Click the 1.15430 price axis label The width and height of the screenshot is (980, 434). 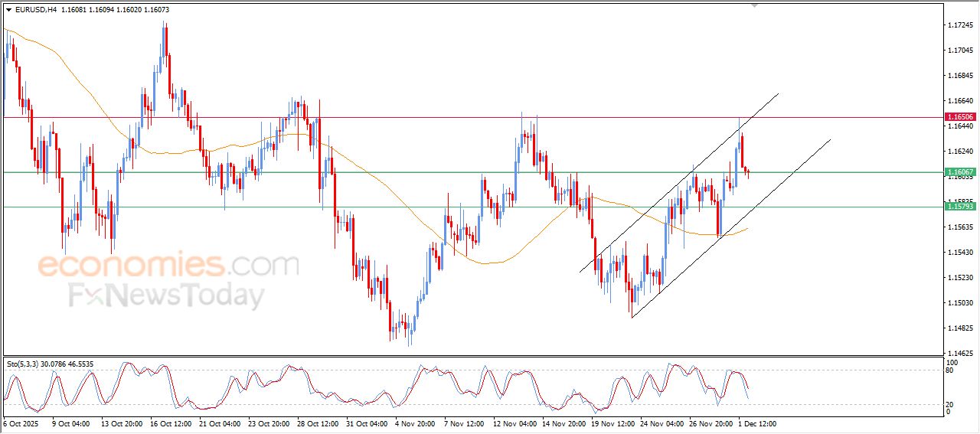961,253
